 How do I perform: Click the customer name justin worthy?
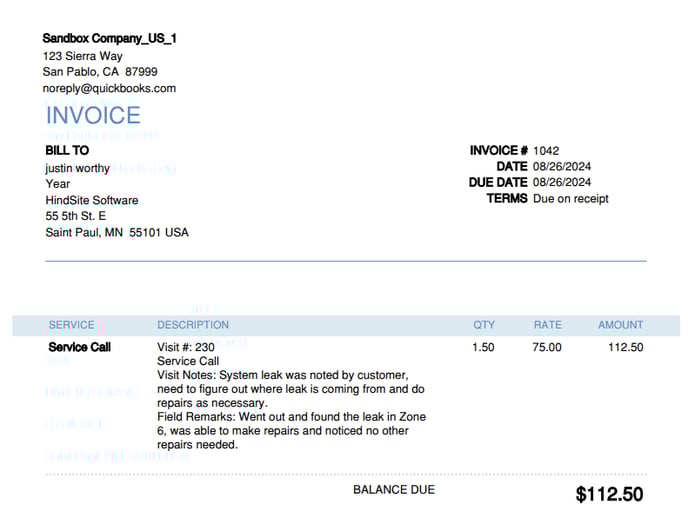pyautogui.click(x=77, y=168)
